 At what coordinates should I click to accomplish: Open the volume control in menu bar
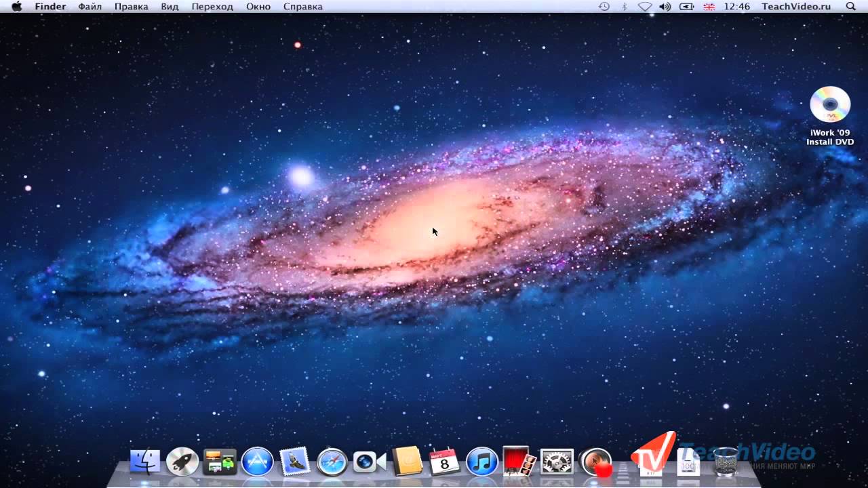pyautogui.click(x=665, y=6)
